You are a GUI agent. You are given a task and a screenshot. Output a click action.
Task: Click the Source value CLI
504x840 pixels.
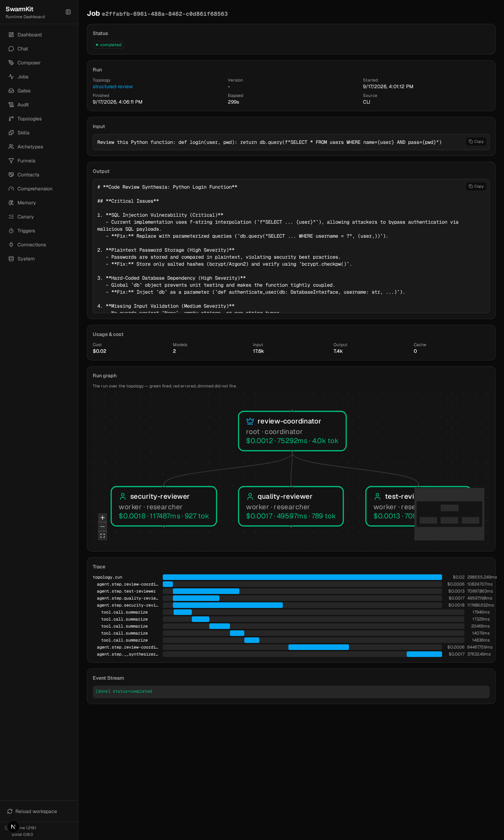[366, 102]
